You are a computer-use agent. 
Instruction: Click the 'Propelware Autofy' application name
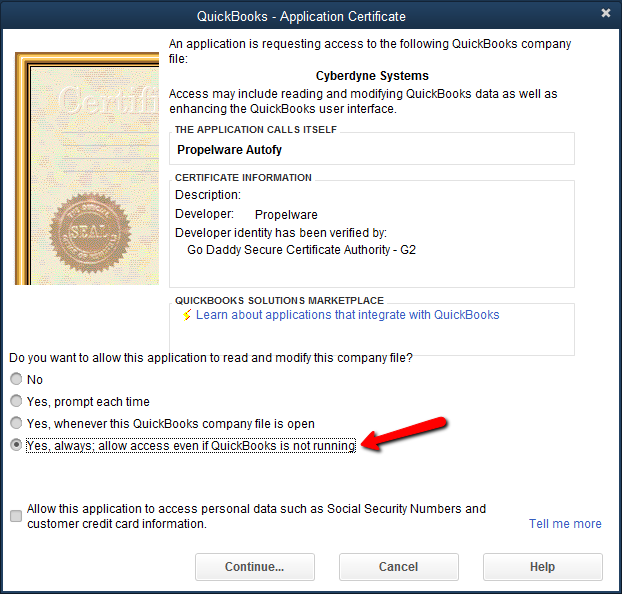click(229, 150)
